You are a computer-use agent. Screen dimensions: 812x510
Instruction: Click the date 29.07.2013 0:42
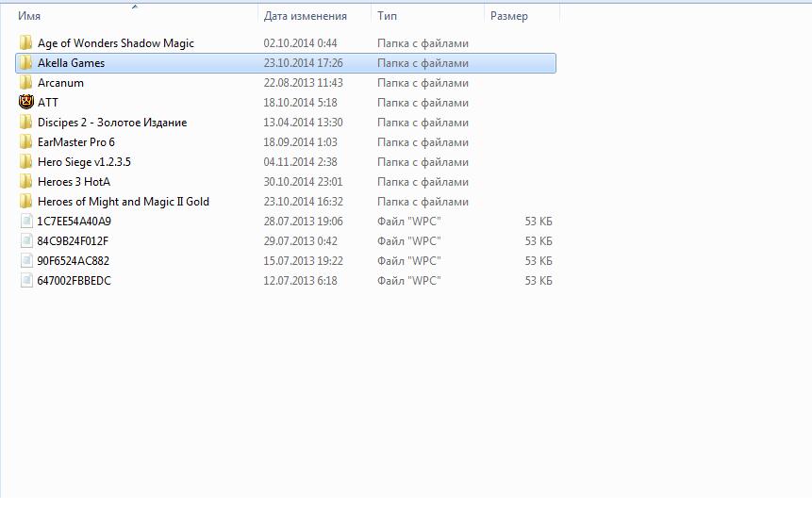tap(300, 240)
